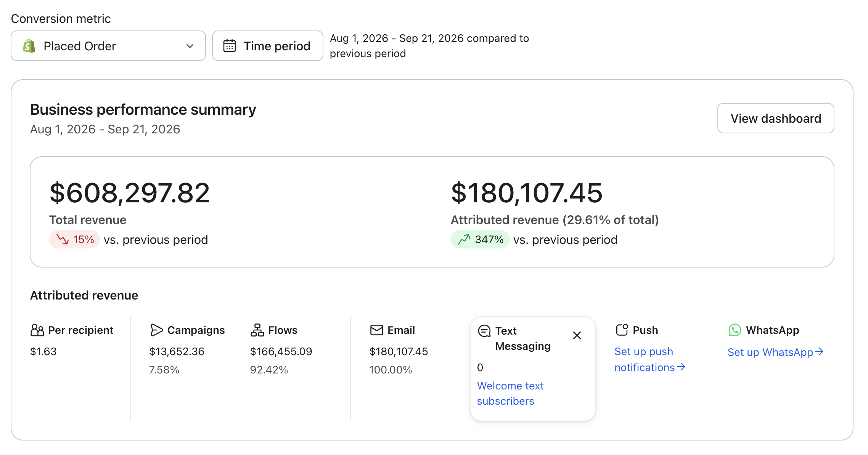This screenshot has height=455, width=868.
Task: Click the Total revenue label
Action: (88, 220)
